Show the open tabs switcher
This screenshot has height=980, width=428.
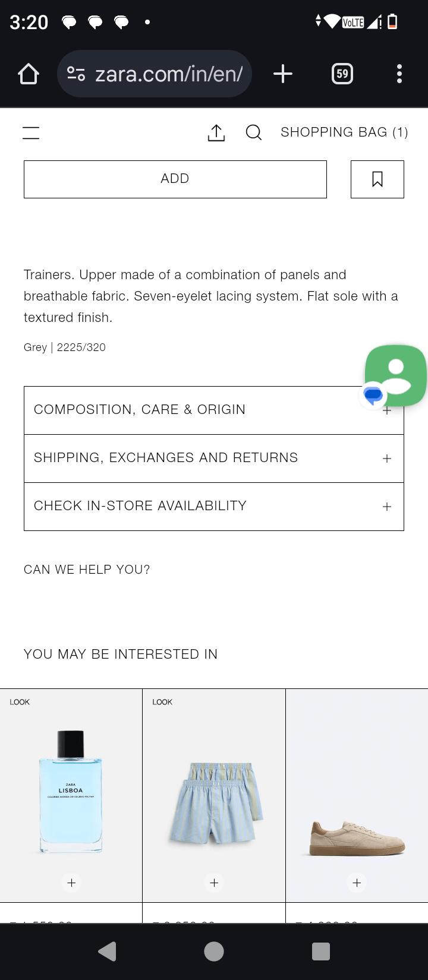pos(342,74)
